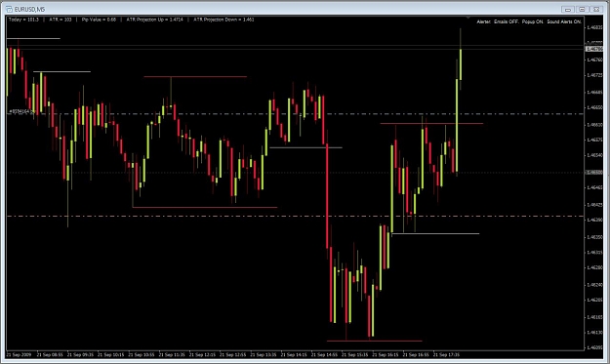The image size is (610, 364).
Task: Click the 'ATR Projection Up = 1.4714' text
Action: point(154,20)
